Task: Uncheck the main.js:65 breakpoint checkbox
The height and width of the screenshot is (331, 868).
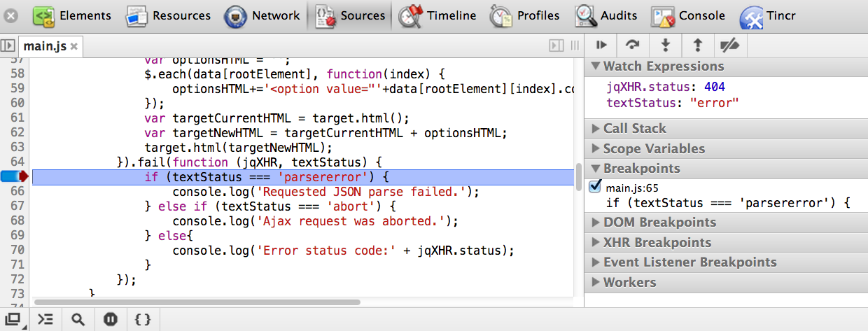Action: pos(596,187)
